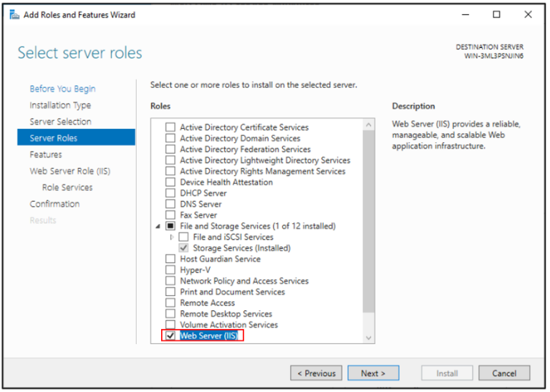Image resolution: width=550 pixels, height=392 pixels.
Task: Select the DHCP Server label
Action: coord(203,193)
